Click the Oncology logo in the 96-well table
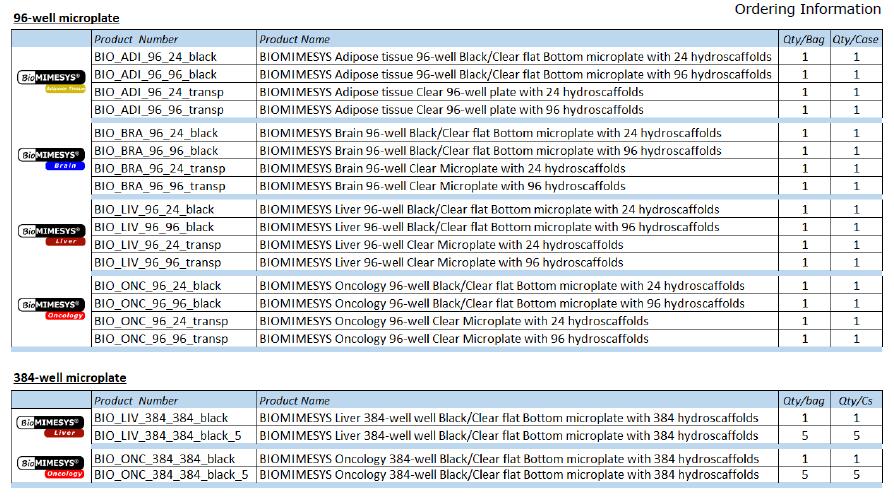This screenshot has width=894, height=498. [51, 309]
